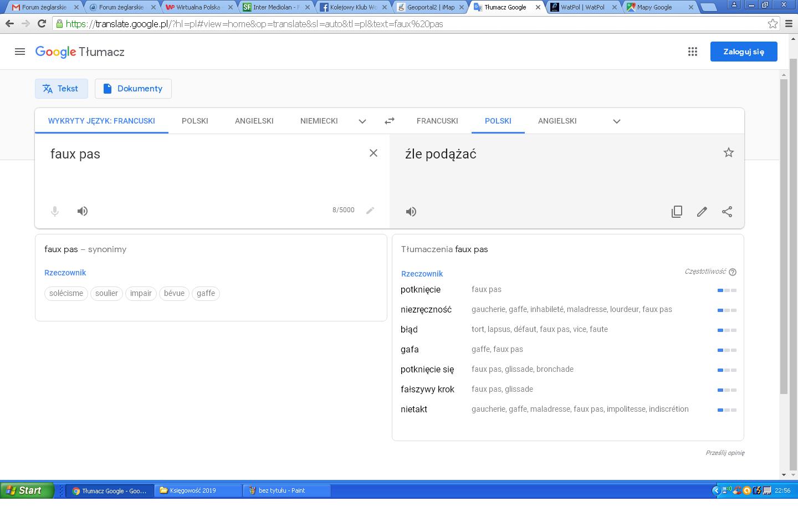Image resolution: width=798 pixels, height=532 pixels.
Task: Open handwriting input pencil in source box
Action: (370, 210)
